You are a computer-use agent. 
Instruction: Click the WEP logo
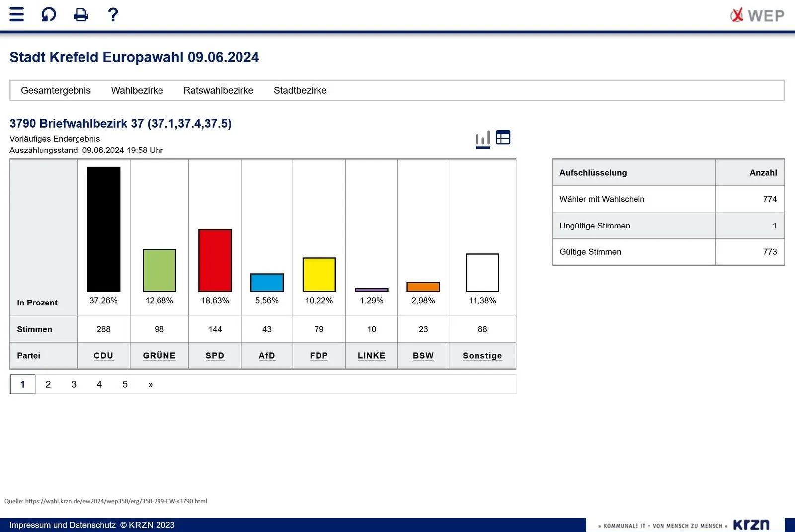[x=757, y=15]
